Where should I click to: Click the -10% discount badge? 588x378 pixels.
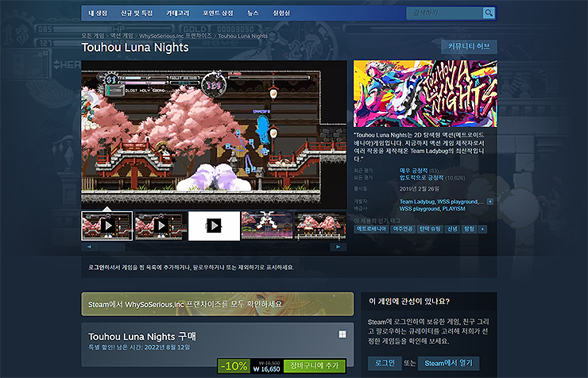coord(234,366)
